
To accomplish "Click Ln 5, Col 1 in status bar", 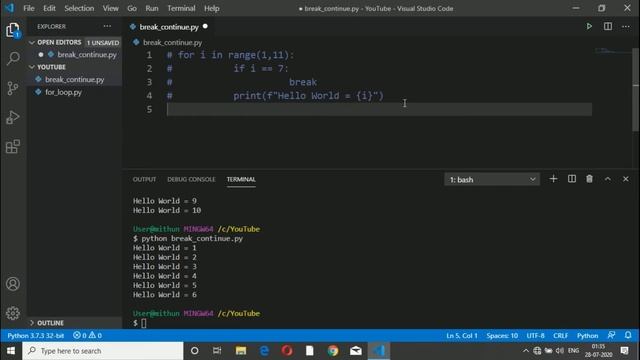I will tap(462, 336).
